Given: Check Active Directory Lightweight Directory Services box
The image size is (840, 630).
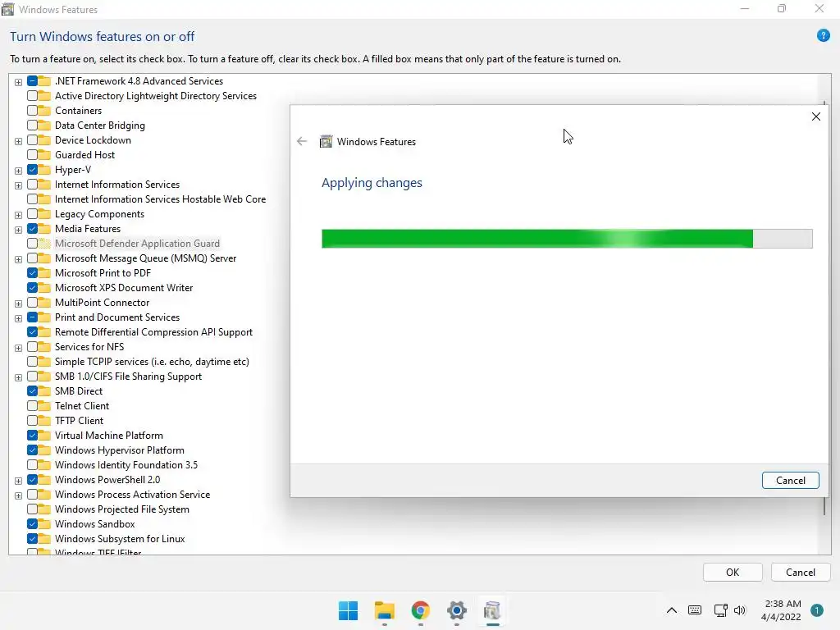Looking at the screenshot, I should point(32,95).
